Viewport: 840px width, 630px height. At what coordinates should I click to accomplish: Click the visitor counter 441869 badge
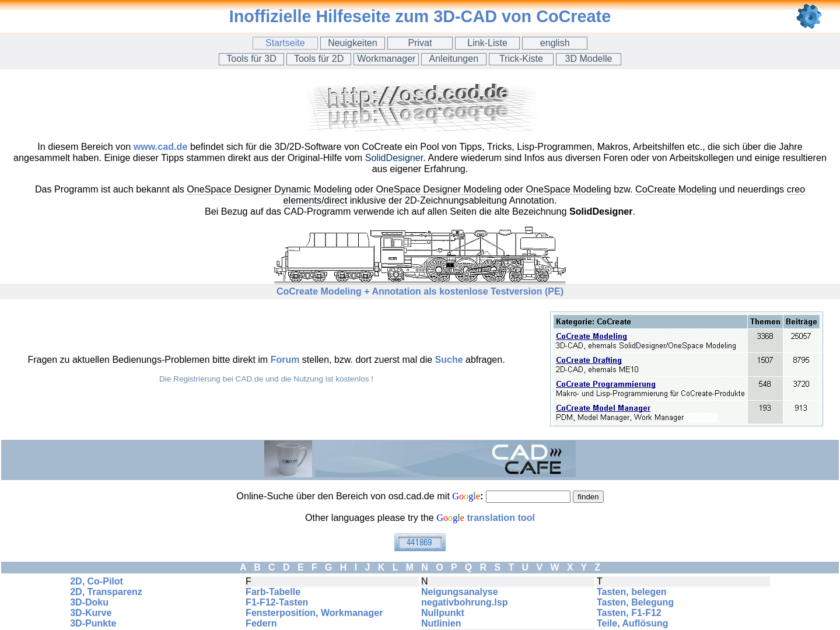pos(420,542)
